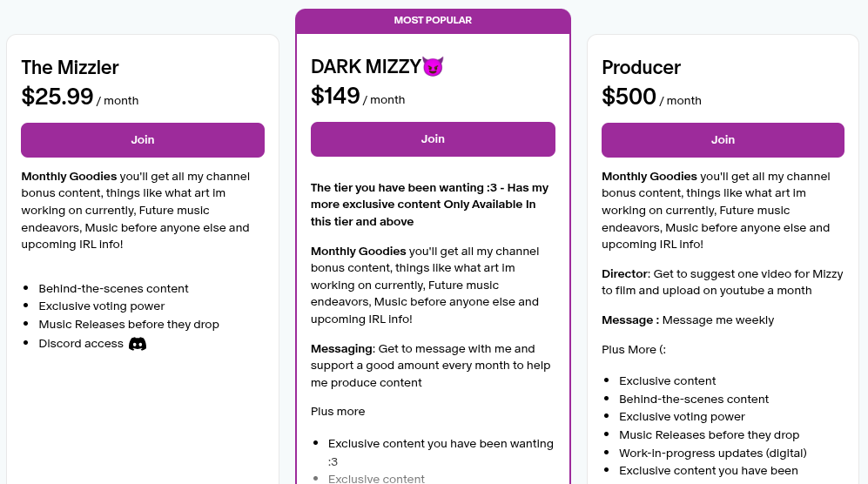868x484 pixels.
Task: Click the Director benefit in Producer tier
Action: click(x=722, y=282)
